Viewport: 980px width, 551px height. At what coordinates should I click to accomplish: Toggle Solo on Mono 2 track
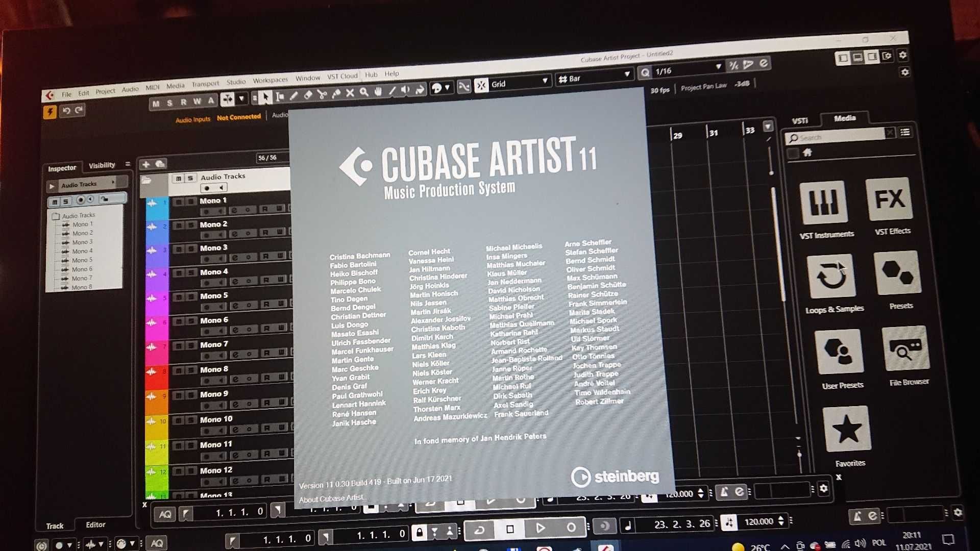191,225
